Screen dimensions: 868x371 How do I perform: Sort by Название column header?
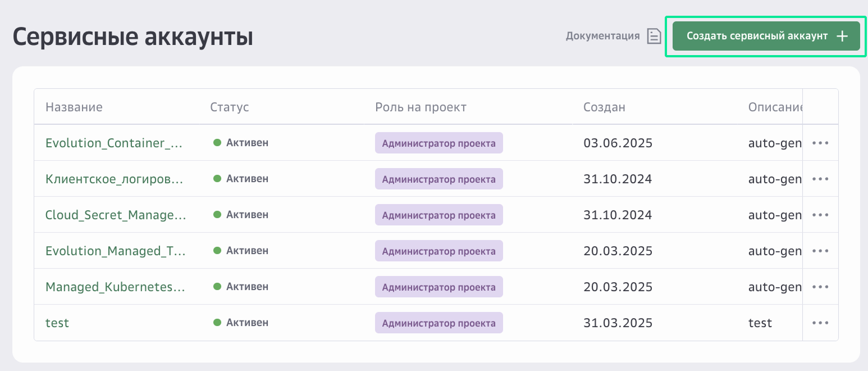(74, 107)
